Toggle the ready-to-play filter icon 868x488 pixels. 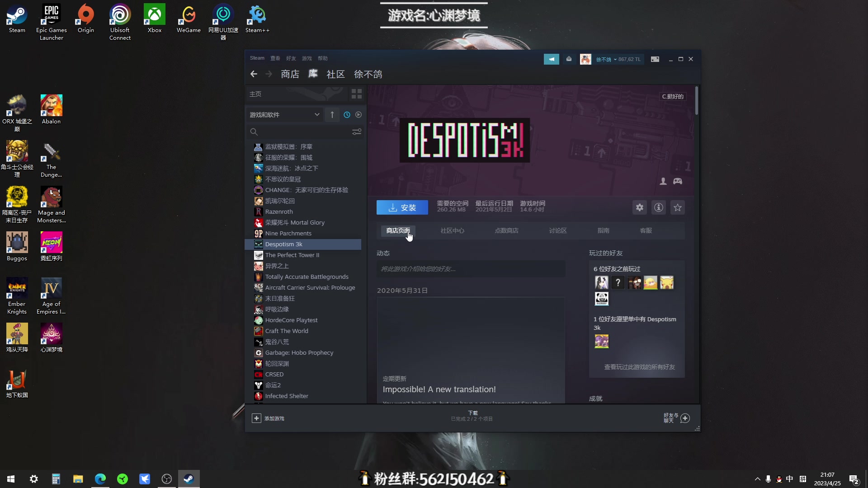(x=359, y=115)
